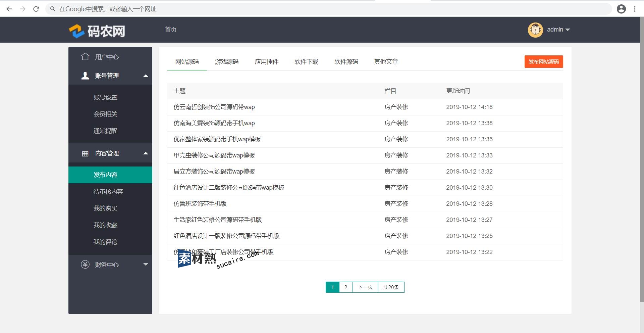Click 房产装修 in the 13:27 row

[x=396, y=220]
